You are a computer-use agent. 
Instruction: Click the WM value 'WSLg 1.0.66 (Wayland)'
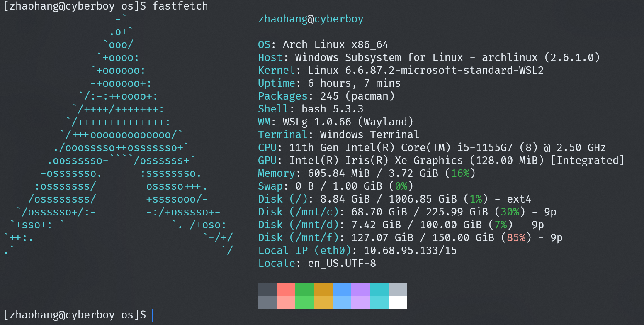pyautogui.click(x=348, y=122)
